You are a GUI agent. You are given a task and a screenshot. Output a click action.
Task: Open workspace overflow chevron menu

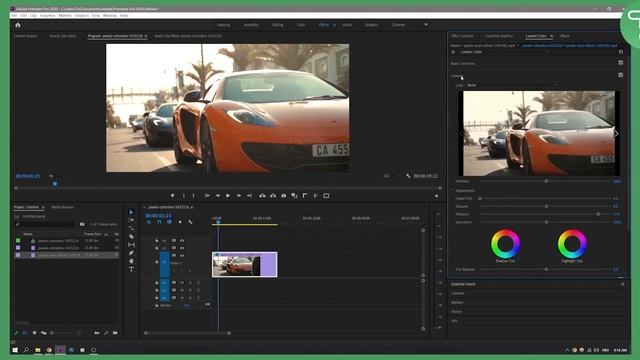coord(426,25)
